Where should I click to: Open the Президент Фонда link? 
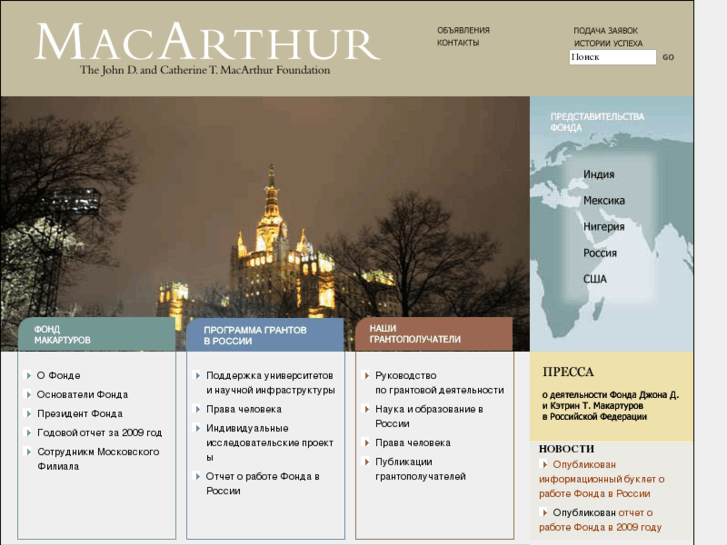(x=80, y=413)
